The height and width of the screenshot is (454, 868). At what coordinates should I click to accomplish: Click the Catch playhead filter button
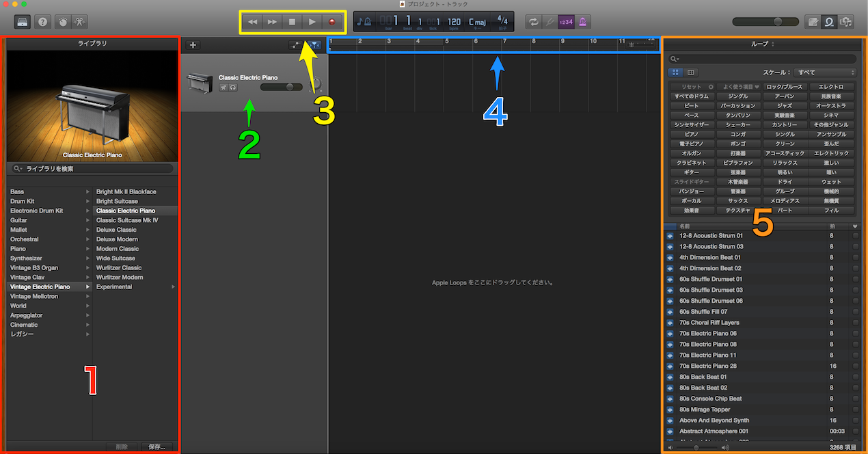[x=313, y=45]
